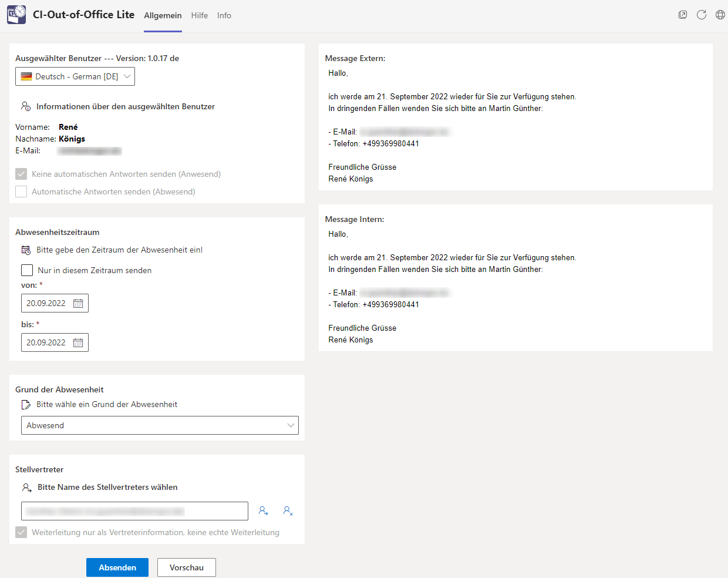Open calendar picker for 'bis' date
This screenshot has width=728, height=578.
(x=78, y=343)
